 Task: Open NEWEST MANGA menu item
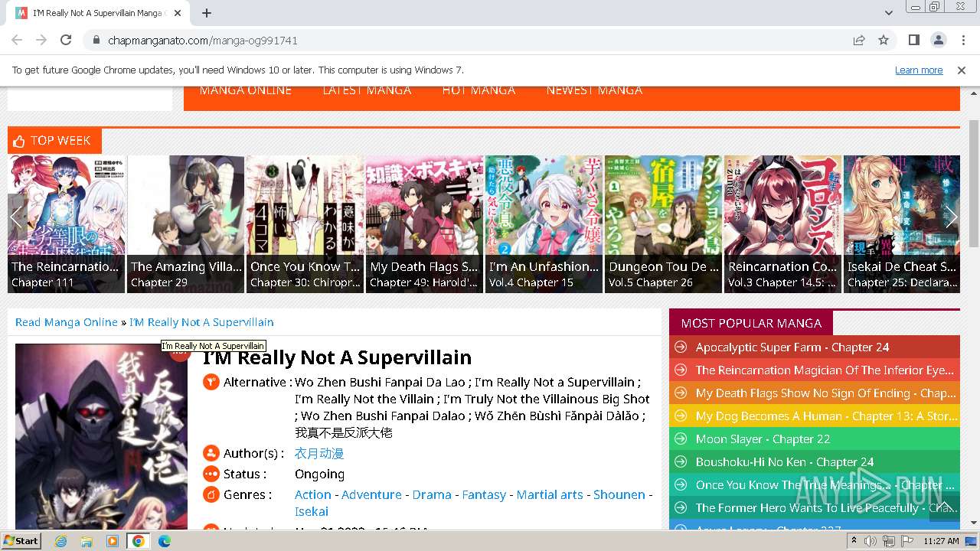594,90
